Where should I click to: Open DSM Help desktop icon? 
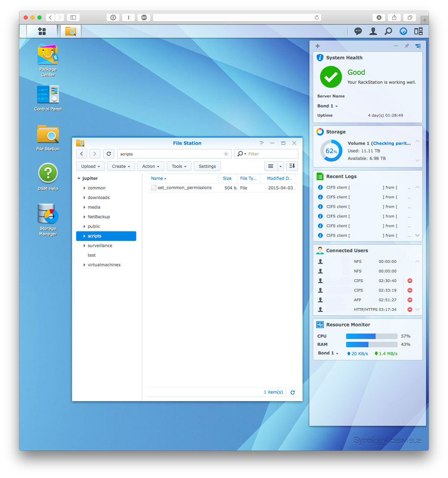pos(48,177)
